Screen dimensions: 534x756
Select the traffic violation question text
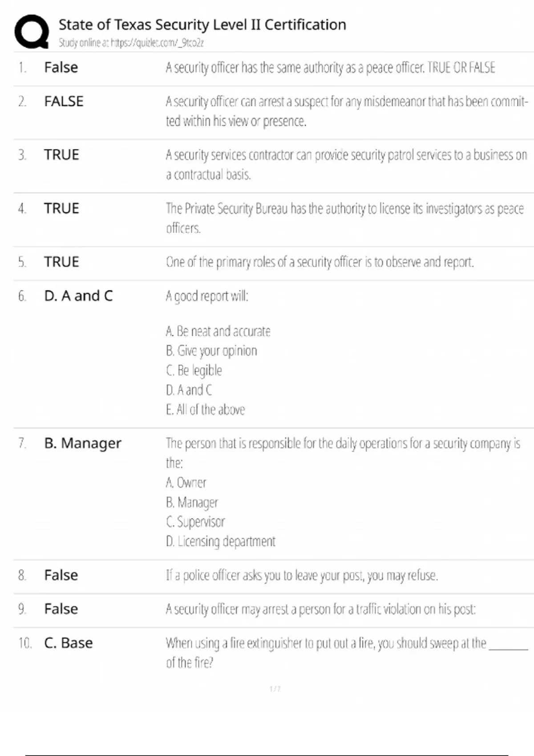320,609
